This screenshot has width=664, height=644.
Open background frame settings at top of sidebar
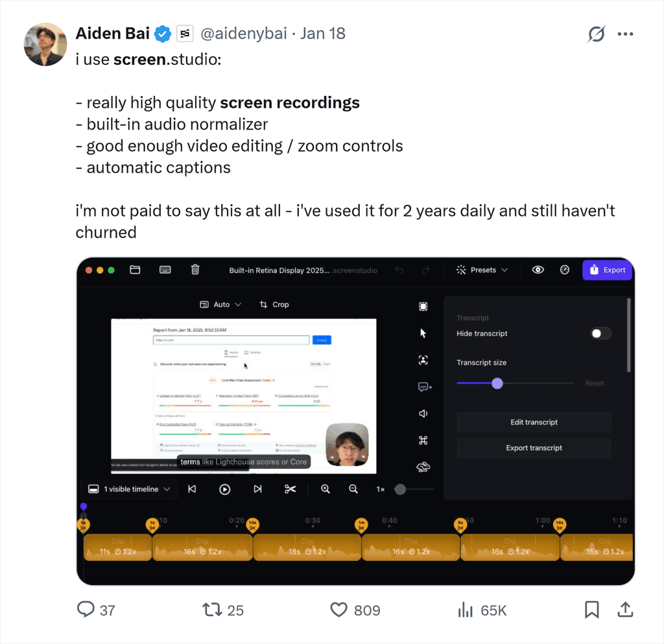423,306
